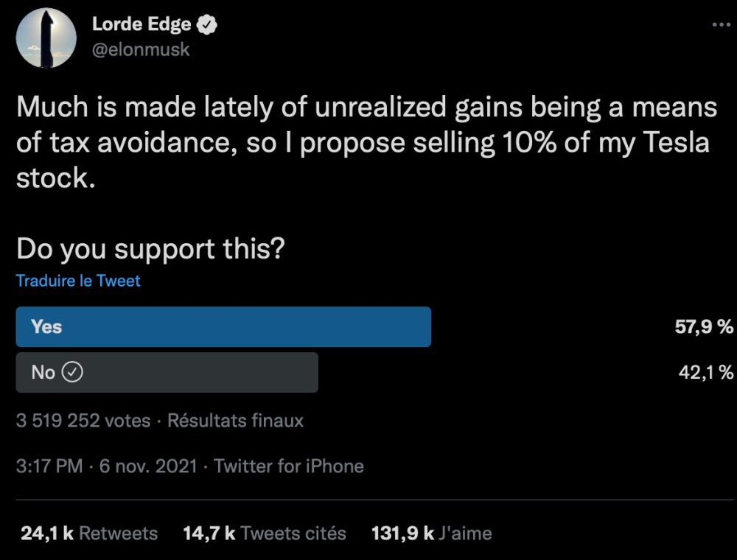Open the 3:17 PM · 6 nov. 2021 timestamp

(x=107, y=466)
